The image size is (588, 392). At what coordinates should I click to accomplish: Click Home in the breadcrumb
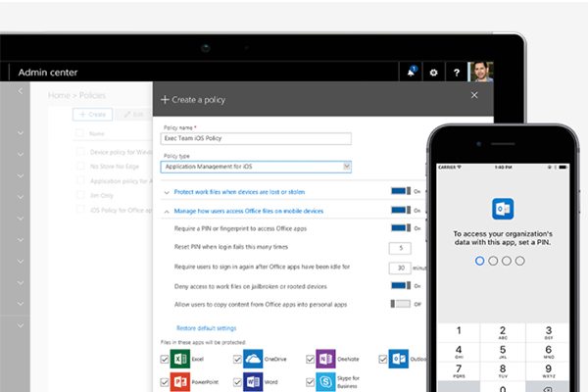pyautogui.click(x=59, y=95)
